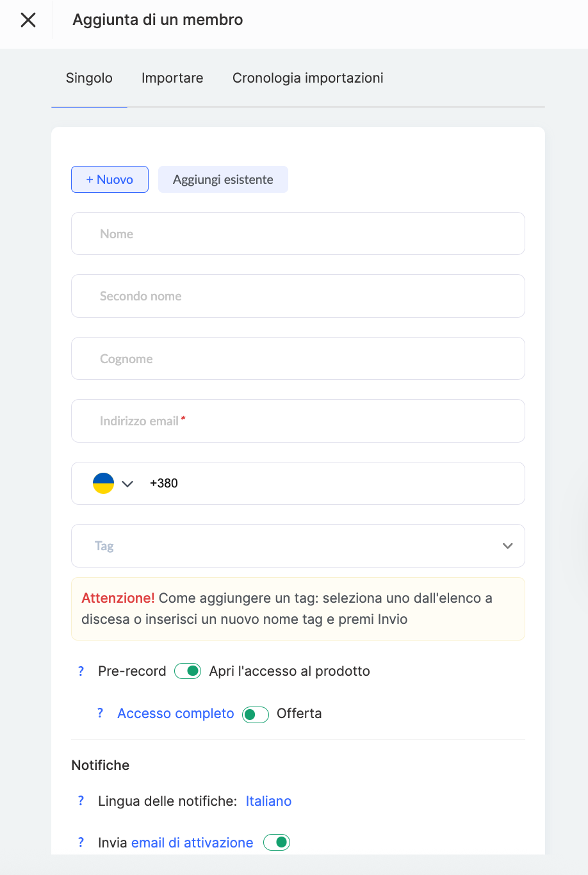
Task: Toggle the Pre-record product access switch
Action: (x=188, y=671)
